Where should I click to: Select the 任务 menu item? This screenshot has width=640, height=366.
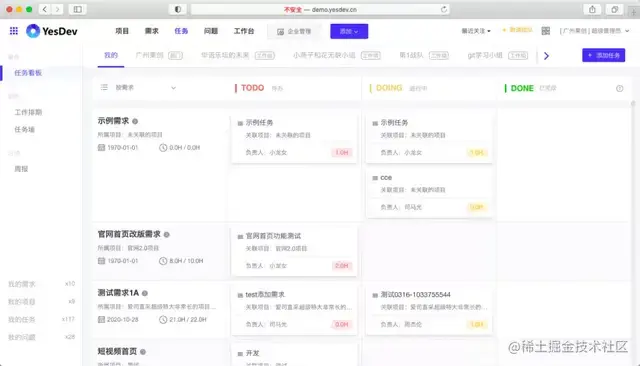pos(181,31)
